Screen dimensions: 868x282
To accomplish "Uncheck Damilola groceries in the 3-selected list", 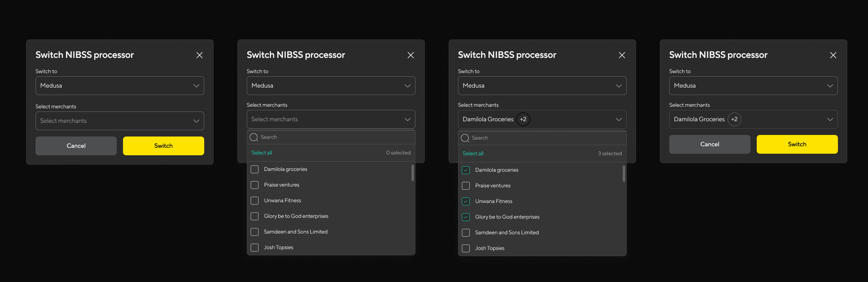I will coord(466,170).
